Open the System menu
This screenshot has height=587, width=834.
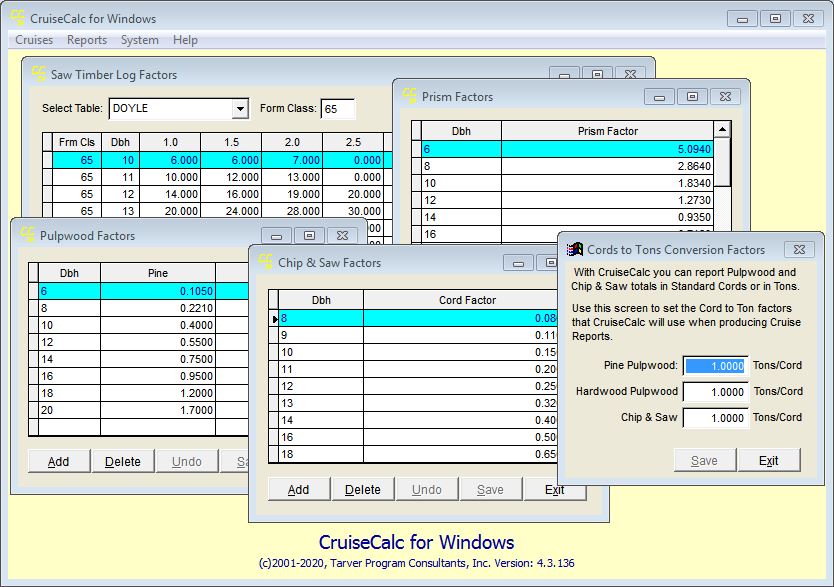pyautogui.click(x=139, y=40)
